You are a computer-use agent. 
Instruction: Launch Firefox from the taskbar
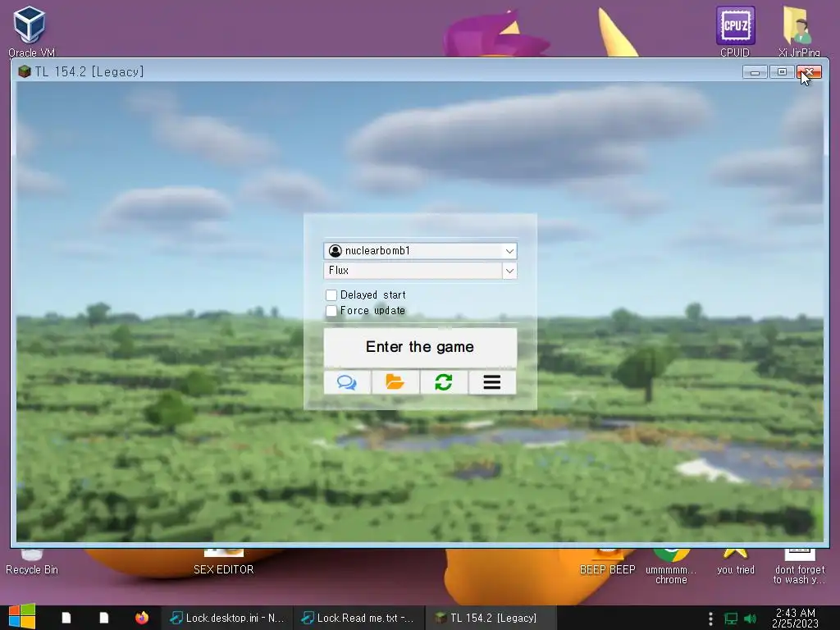[x=141, y=618]
